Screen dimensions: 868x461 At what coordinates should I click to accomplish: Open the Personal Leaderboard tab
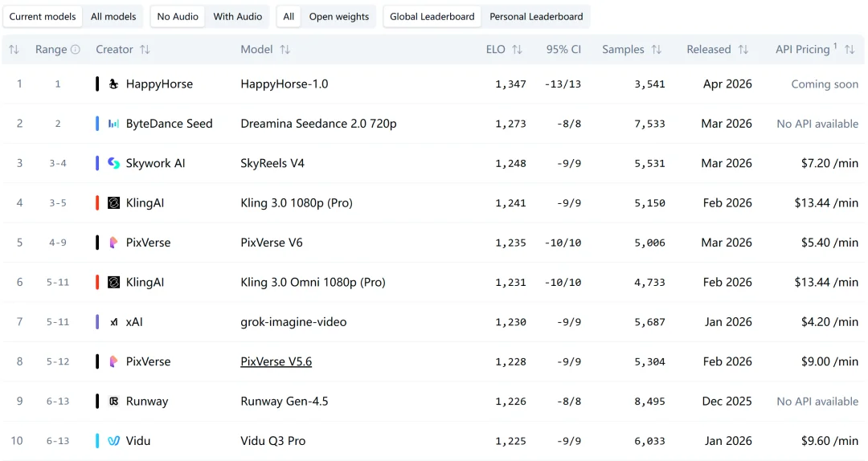(536, 17)
